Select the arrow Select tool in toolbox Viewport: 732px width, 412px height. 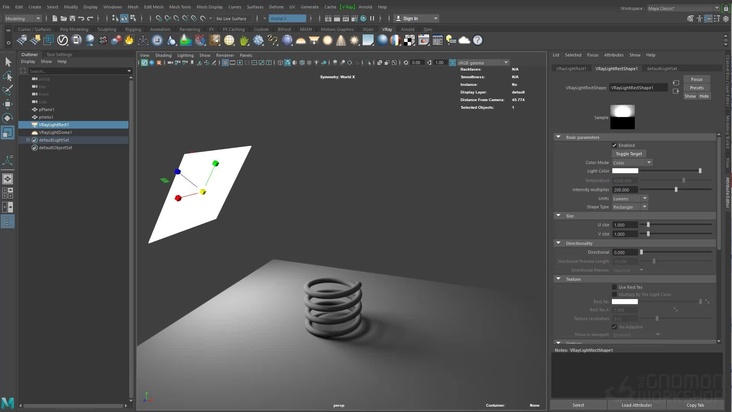pyautogui.click(x=8, y=62)
